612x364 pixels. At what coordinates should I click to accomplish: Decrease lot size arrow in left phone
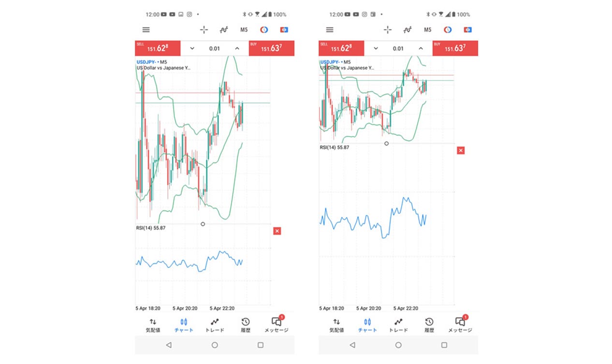click(x=192, y=48)
